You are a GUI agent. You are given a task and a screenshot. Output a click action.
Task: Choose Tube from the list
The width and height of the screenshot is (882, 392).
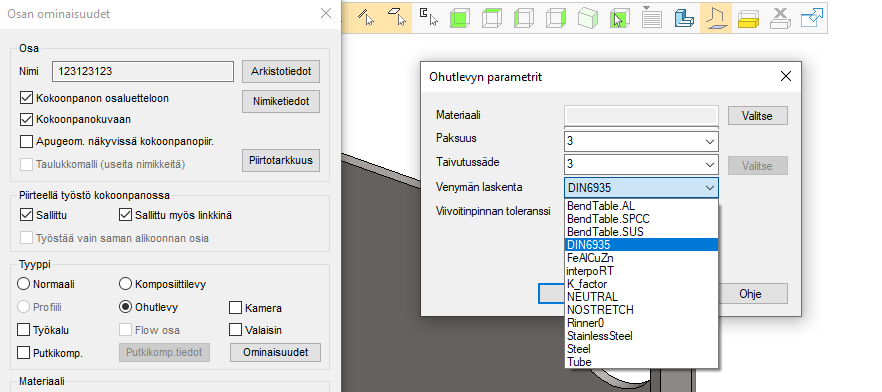641,362
